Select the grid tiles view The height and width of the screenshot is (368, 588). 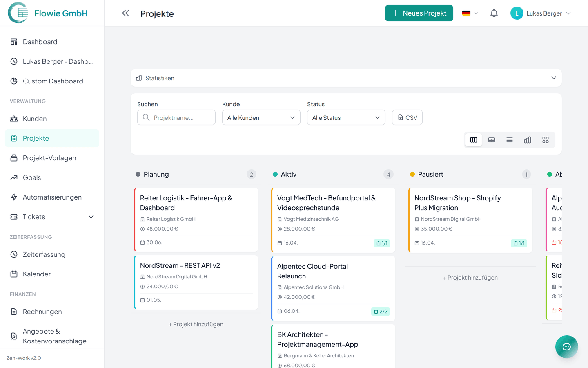point(546,140)
